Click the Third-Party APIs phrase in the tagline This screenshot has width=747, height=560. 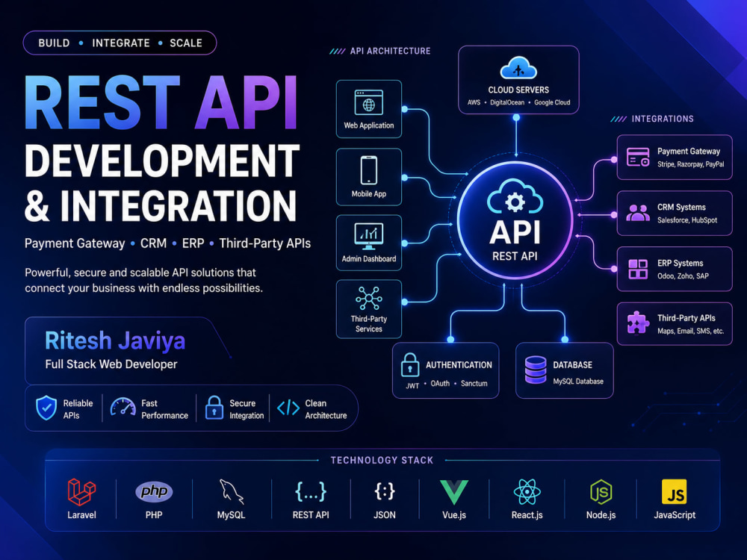(x=265, y=243)
